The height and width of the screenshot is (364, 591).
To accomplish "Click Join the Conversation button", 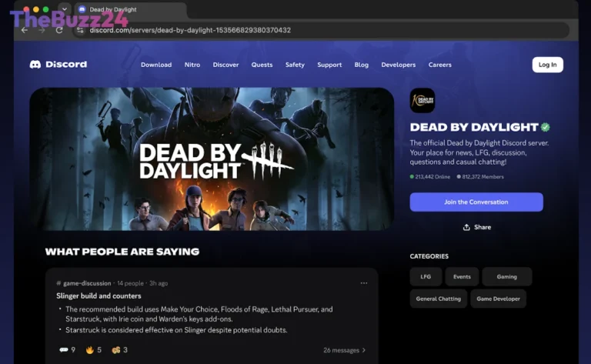I will coord(476,202).
